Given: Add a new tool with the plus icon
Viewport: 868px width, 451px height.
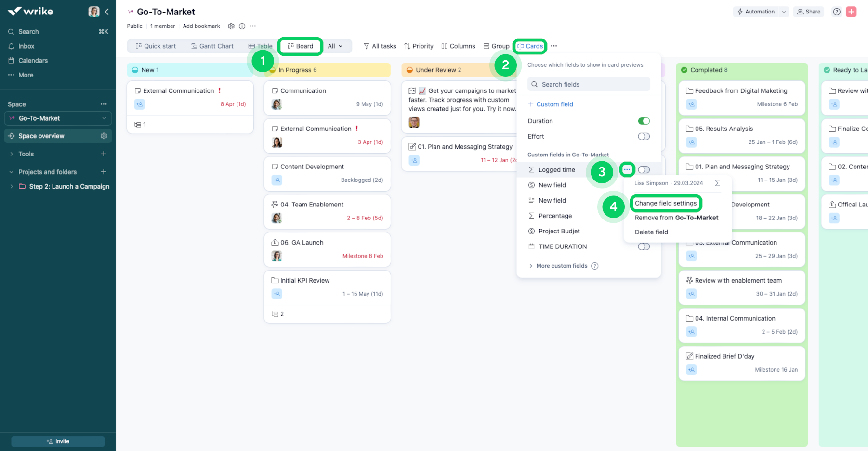Looking at the screenshot, I should click(104, 154).
